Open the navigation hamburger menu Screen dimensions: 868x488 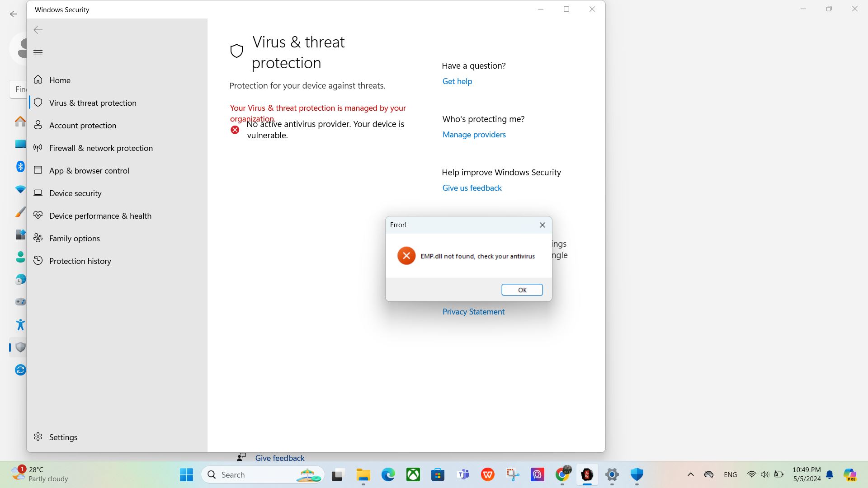38,52
